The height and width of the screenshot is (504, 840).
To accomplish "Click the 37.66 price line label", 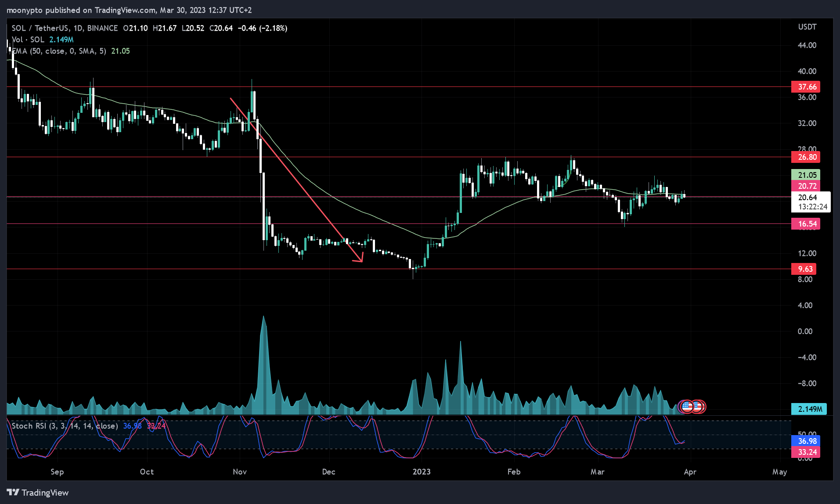I will coord(806,87).
